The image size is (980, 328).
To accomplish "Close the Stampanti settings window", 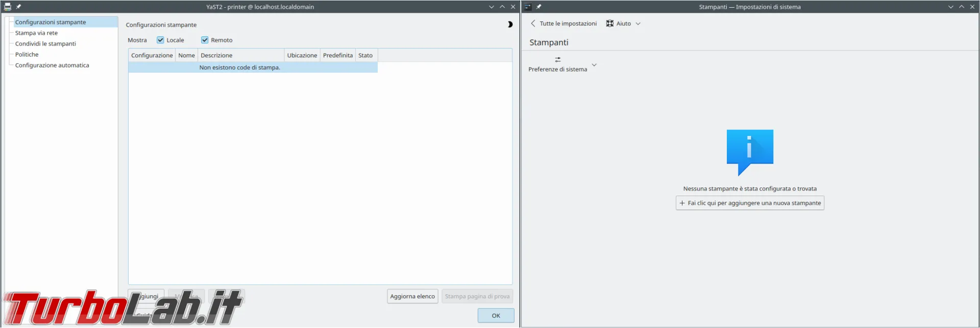I will (x=972, y=7).
